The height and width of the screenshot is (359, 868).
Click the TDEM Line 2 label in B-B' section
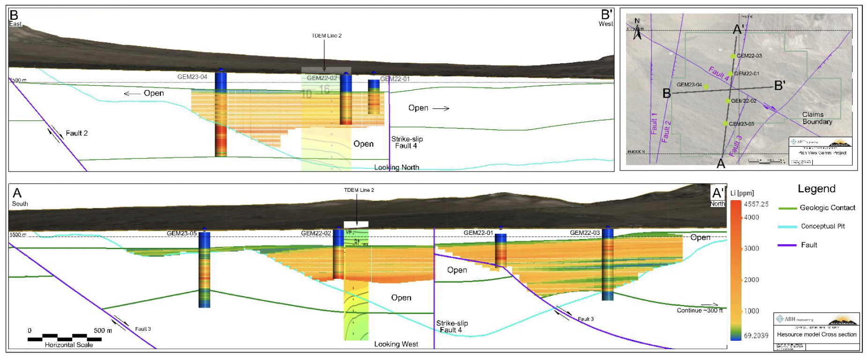coord(327,36)
